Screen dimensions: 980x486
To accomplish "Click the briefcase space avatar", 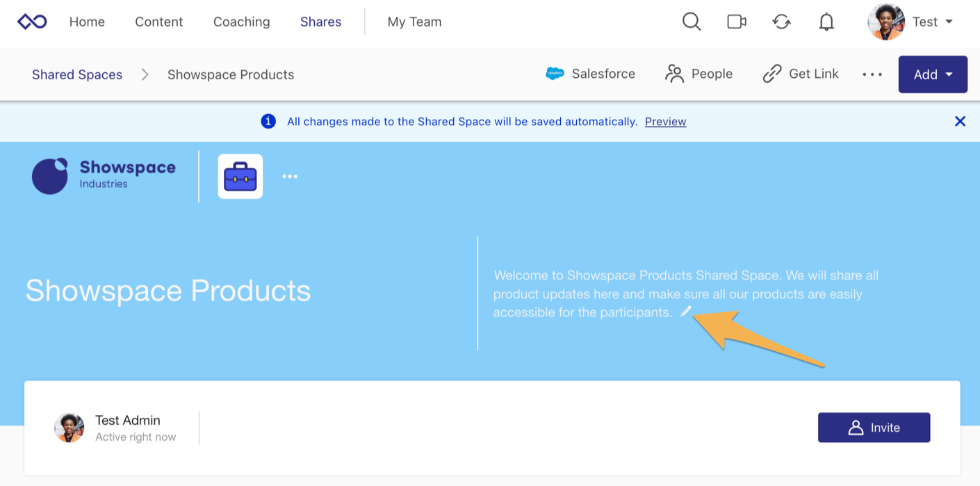I will [x=240, y=176].
